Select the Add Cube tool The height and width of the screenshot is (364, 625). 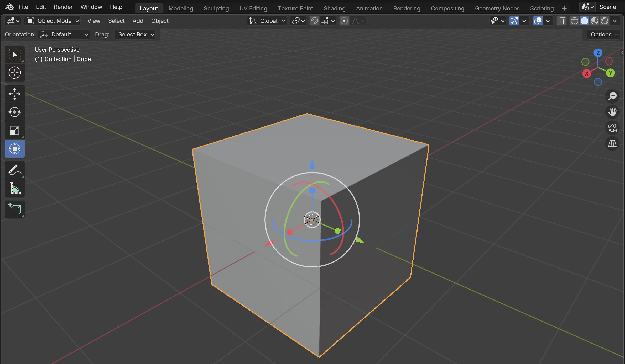15,210
